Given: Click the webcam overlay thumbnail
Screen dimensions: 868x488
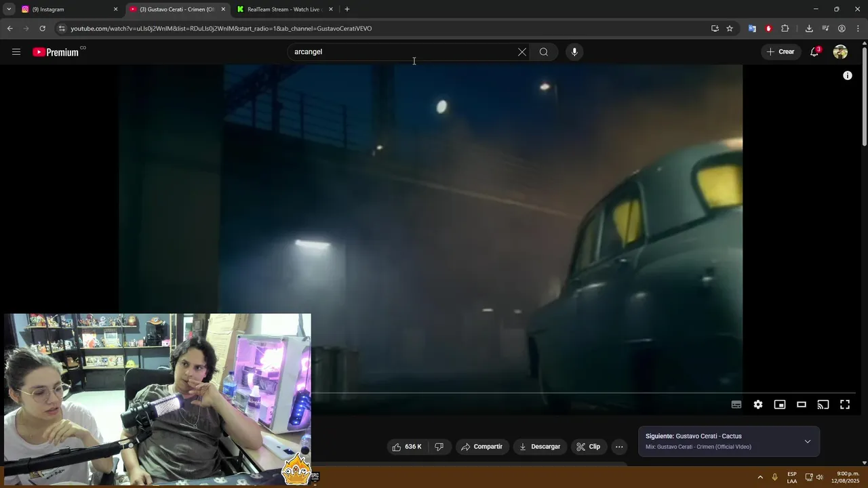Looking at the screenshot, I should coord(157,399).
